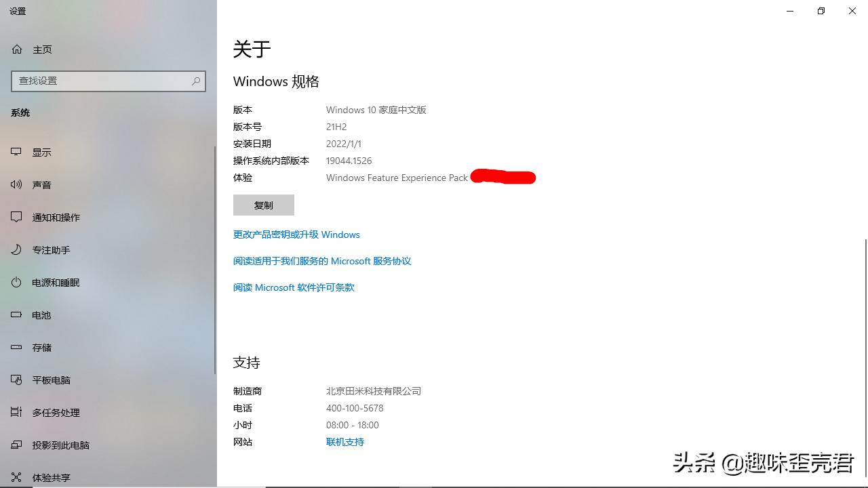
Task: Open the 联机支持 website link
Action: point(344,441)
